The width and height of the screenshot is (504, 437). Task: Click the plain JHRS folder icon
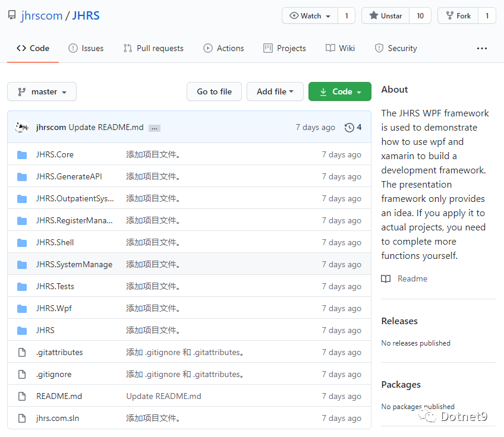point(22,330)
